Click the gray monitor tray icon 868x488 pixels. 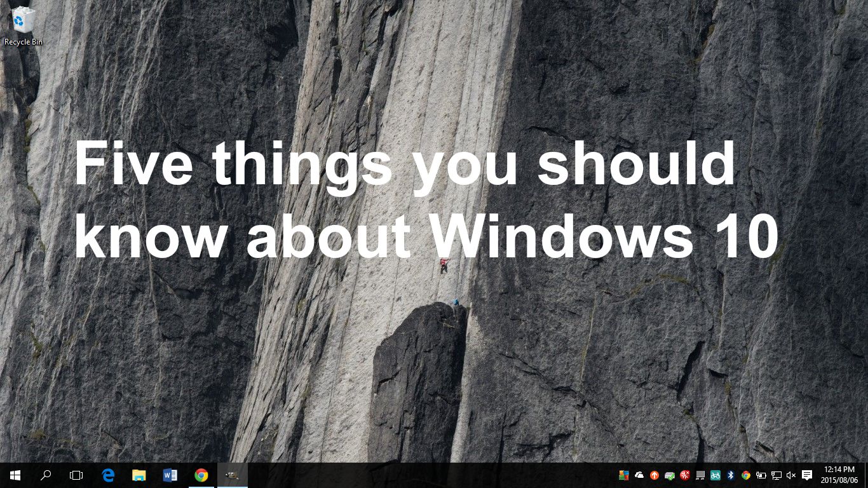(700, 475)
